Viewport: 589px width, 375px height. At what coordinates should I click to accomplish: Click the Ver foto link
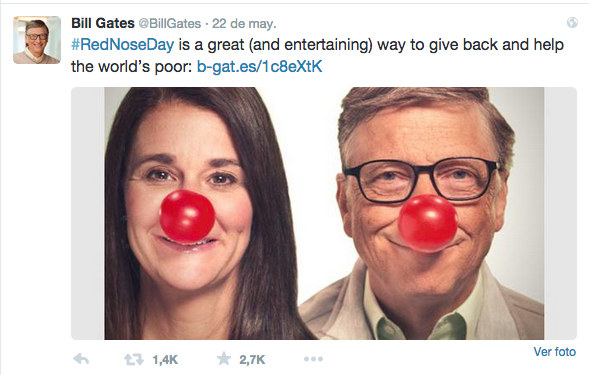click(x=554, y=352)
